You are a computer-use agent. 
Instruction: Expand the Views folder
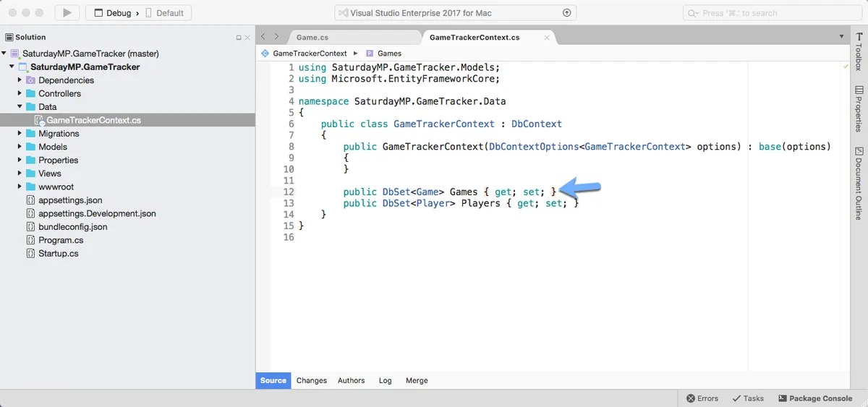coord(20,173)
